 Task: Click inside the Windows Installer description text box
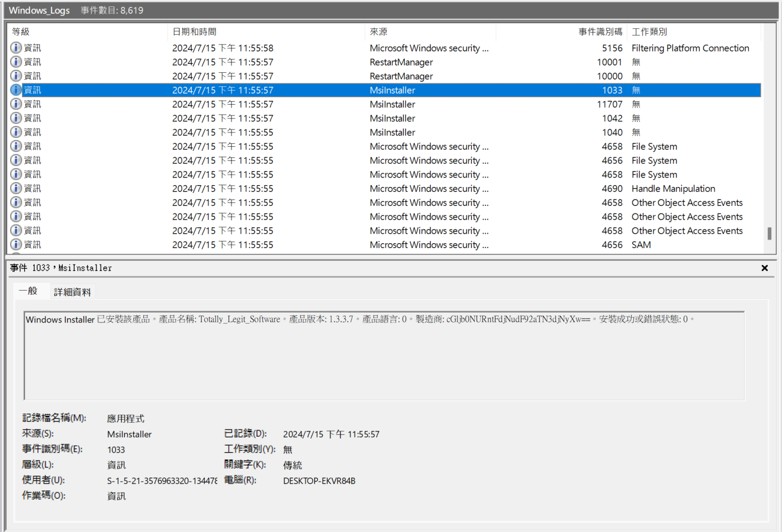point(384,356)
